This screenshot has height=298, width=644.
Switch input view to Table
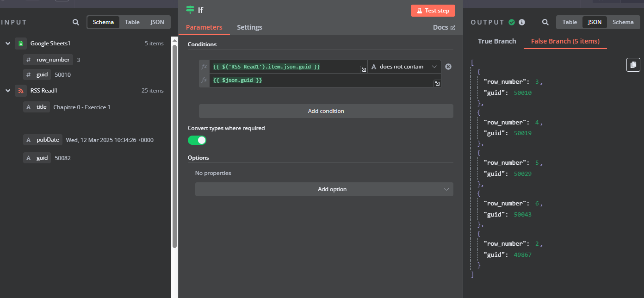coord(132,22)
